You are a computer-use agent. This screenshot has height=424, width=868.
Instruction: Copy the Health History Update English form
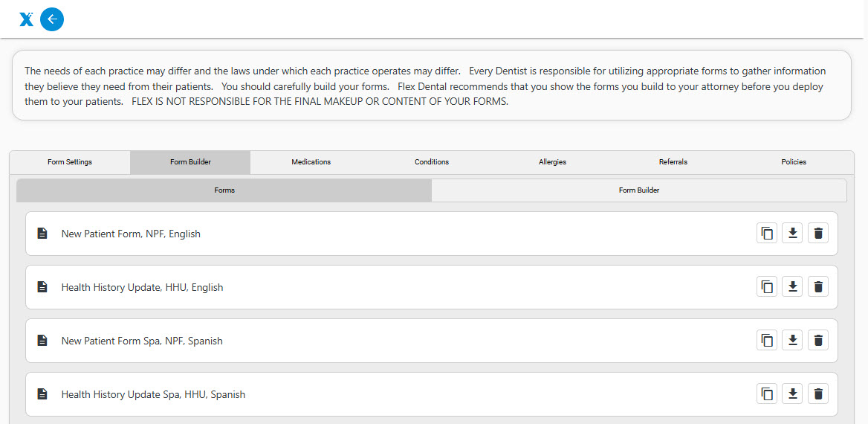tap(767, 287)
